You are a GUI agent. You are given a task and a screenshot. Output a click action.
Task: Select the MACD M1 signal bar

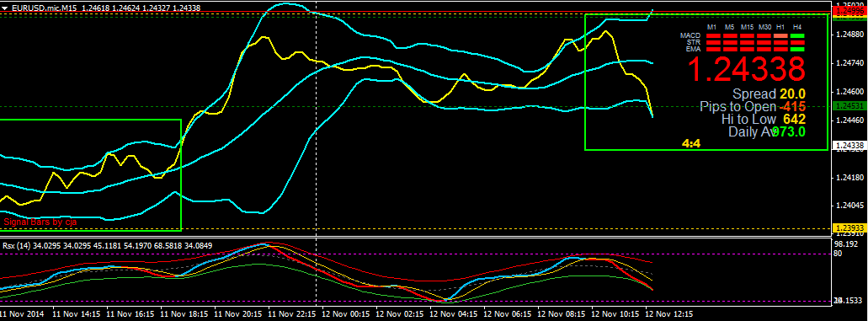point(714,36)
